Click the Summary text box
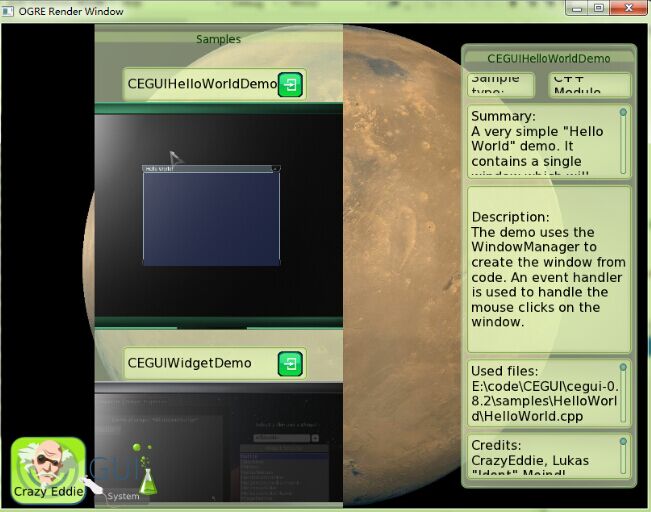The width and height of the screenshot is (651, 512). click(x=549, y=142)
